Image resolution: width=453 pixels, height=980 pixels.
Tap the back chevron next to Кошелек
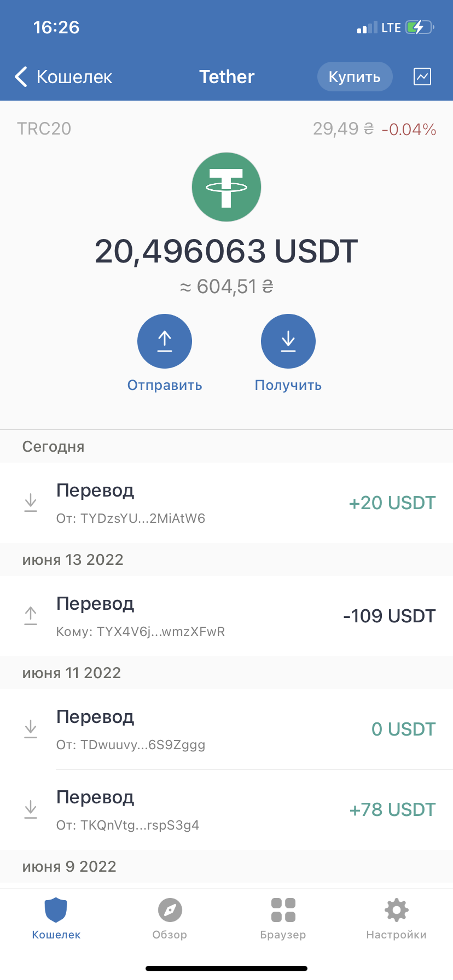tap(21, 77)
